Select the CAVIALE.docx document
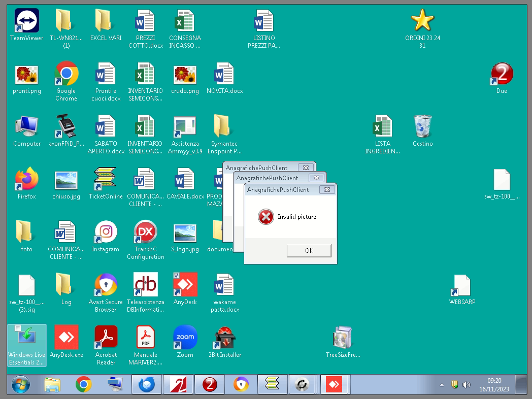 (x=185, y=184)
